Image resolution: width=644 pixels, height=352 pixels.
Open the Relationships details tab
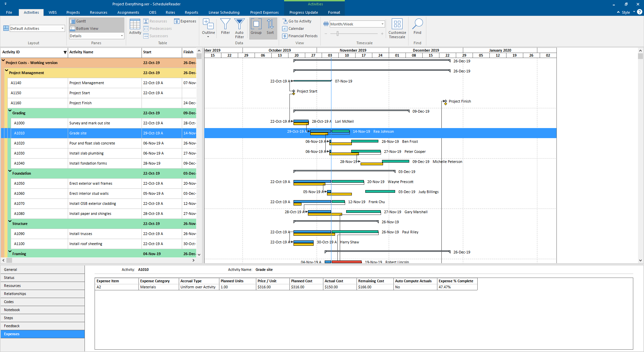43,294
